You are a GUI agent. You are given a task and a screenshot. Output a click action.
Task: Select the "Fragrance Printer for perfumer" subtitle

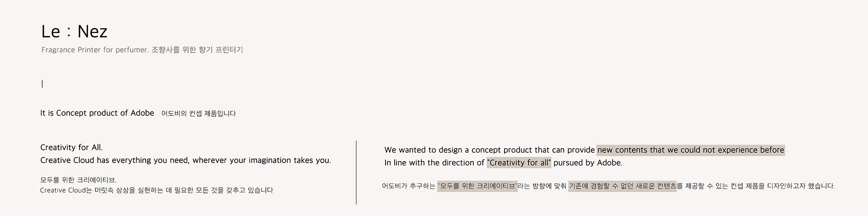[95, 50]
